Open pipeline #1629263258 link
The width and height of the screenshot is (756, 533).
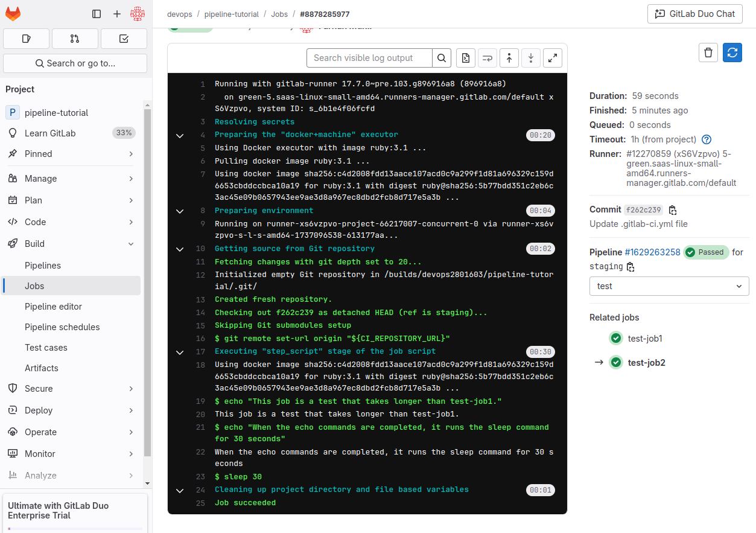(x=652, y=252)
